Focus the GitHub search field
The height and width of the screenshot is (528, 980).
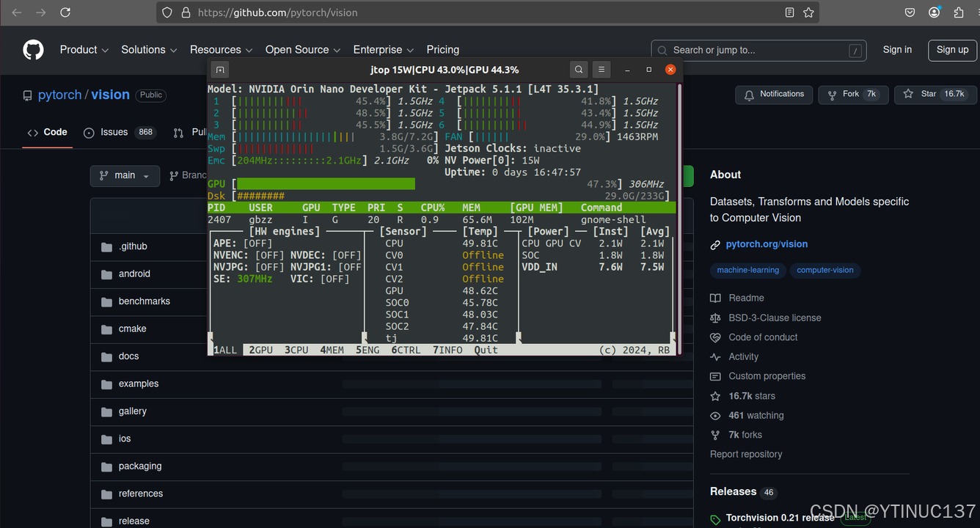758,51
